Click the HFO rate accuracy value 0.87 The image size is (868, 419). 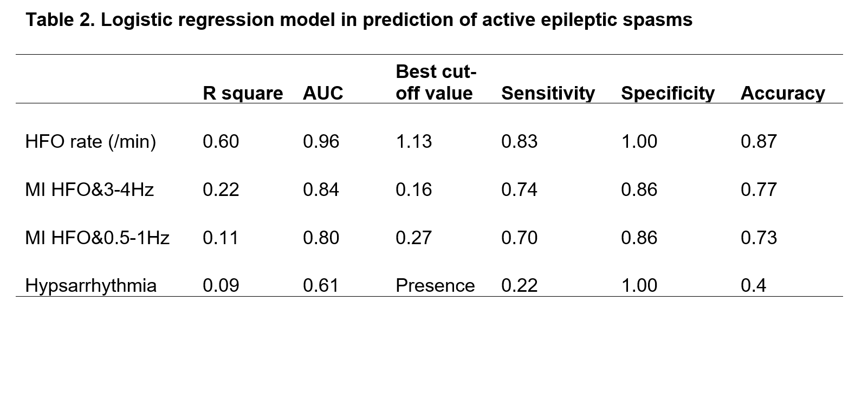click(x=759, y=141)
